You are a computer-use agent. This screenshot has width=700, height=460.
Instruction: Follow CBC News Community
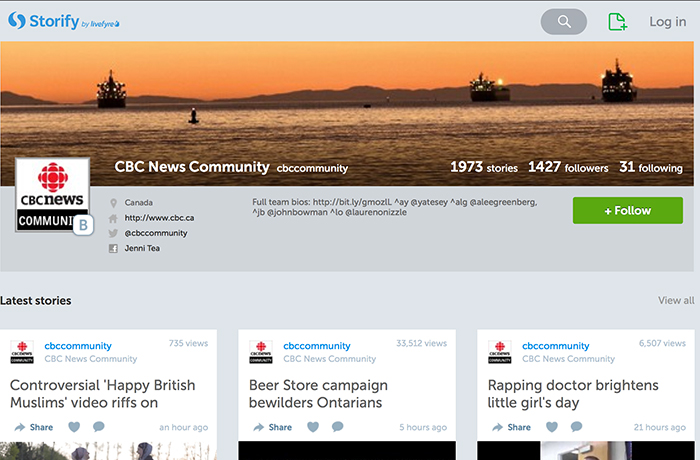(628, 210)
